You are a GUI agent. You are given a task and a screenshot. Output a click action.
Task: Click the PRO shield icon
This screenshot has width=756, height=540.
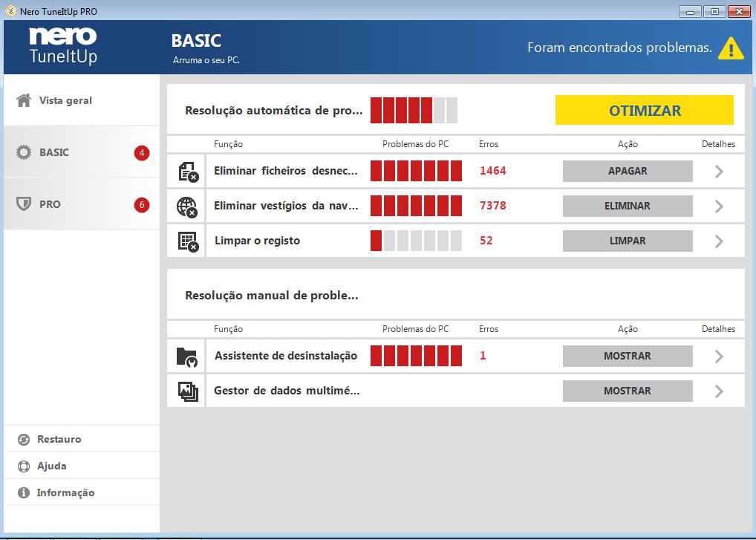(x=23, y=204)
